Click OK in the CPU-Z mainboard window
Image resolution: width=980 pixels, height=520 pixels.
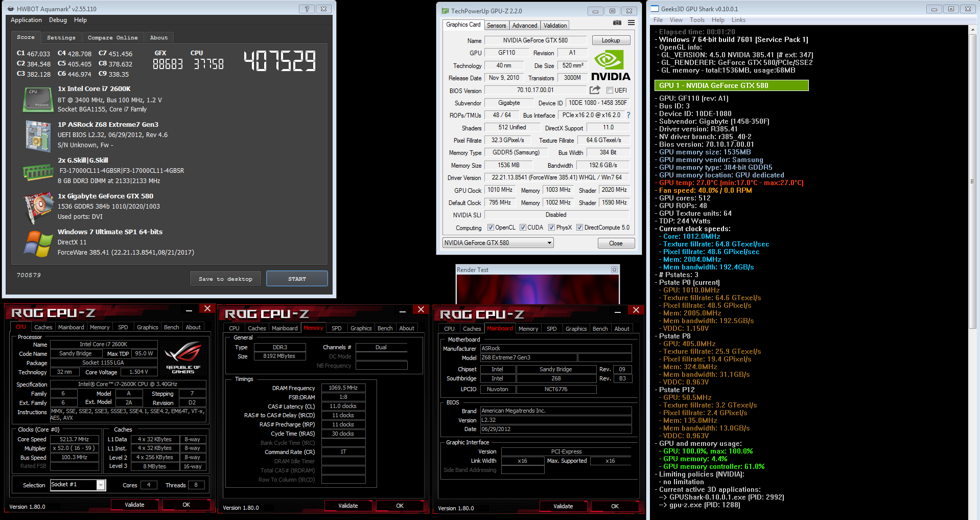(615, 506)
